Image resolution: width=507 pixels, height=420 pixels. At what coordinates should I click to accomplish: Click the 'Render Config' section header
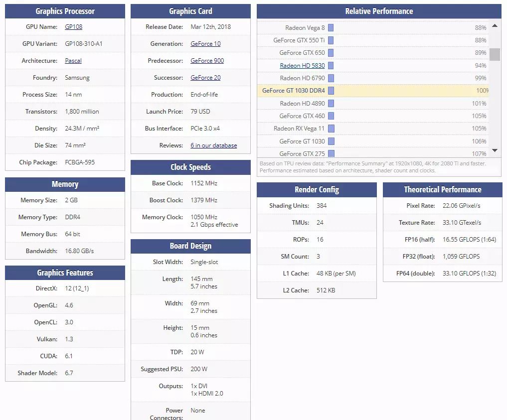(317, 190)
